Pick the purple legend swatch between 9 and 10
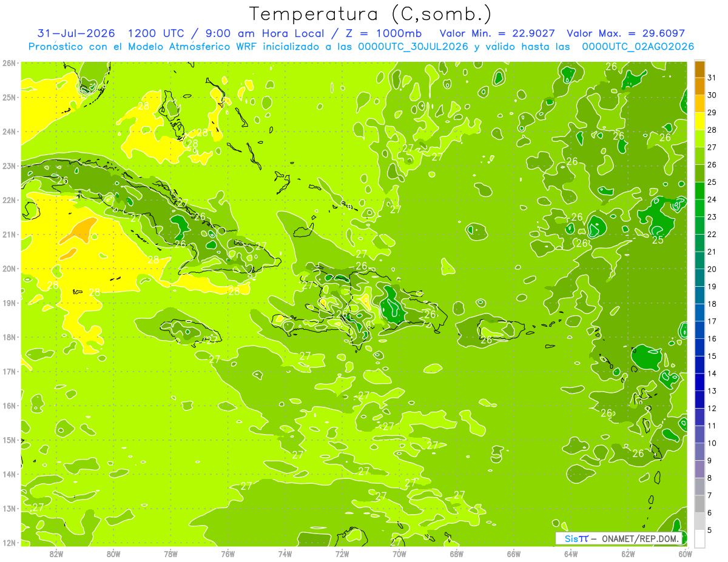The image size is (728, 562). (x=700, y=452)
